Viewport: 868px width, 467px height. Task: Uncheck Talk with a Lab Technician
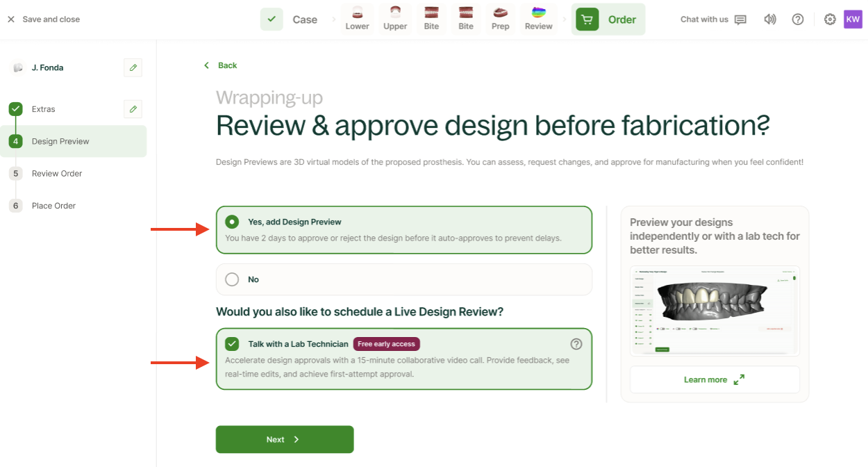pyautogui.click(x=232, y=344)
